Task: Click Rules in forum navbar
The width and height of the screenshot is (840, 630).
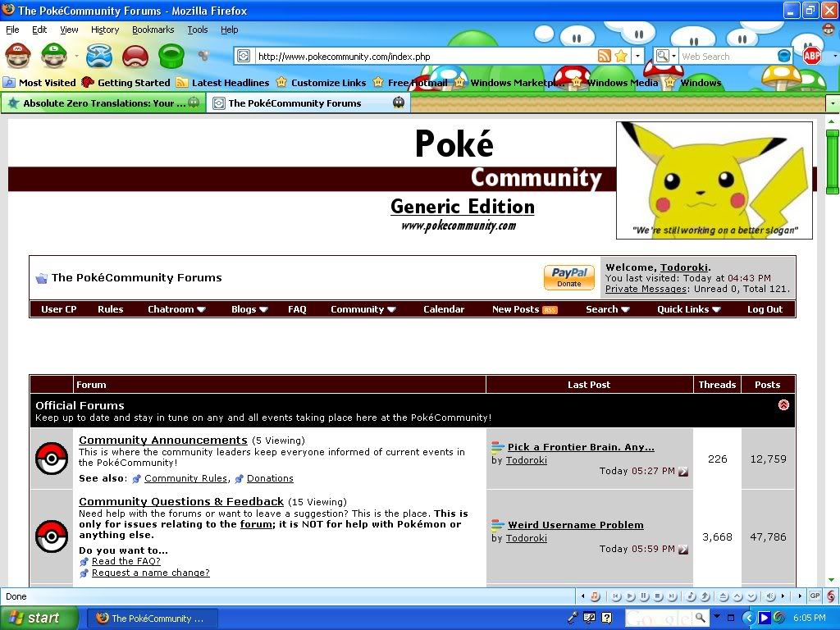Action: coord(111,309)
